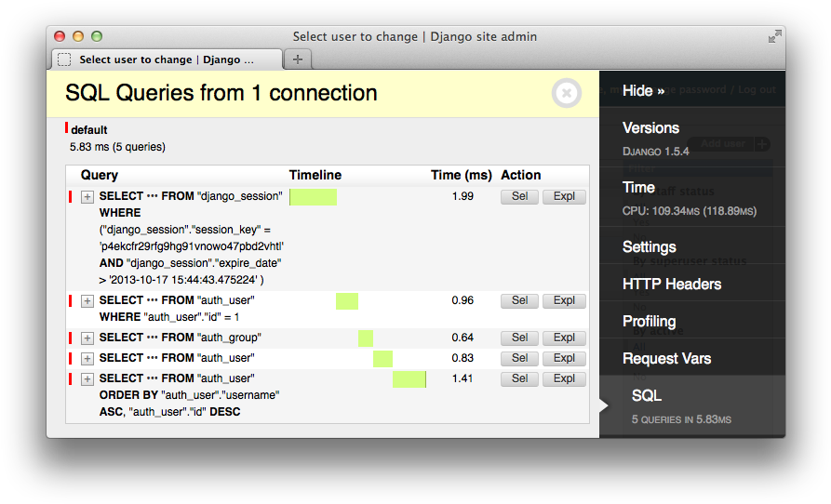Click the Query column header

[x=99, y=175]
